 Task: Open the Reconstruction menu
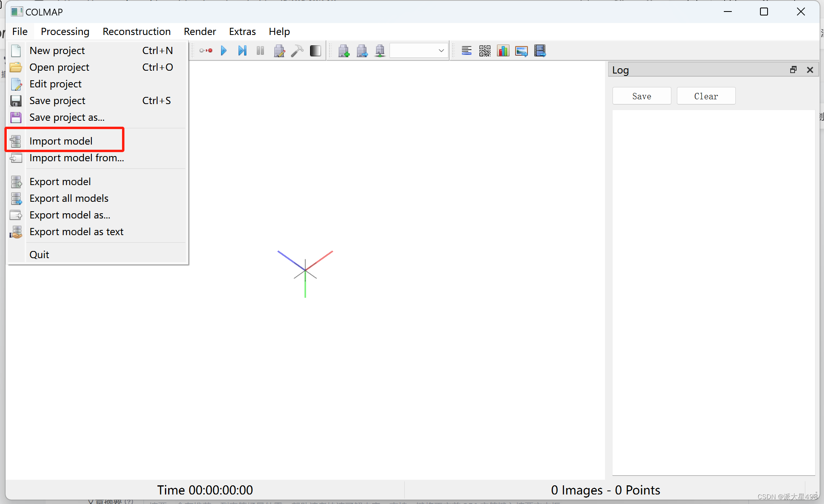coord(136,31)
